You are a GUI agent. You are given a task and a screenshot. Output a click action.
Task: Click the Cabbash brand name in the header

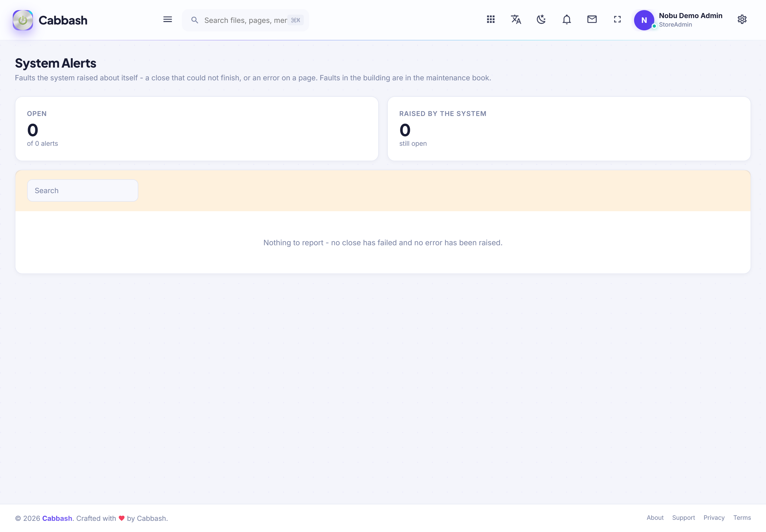pyautogui.click(x=63, y=20)
